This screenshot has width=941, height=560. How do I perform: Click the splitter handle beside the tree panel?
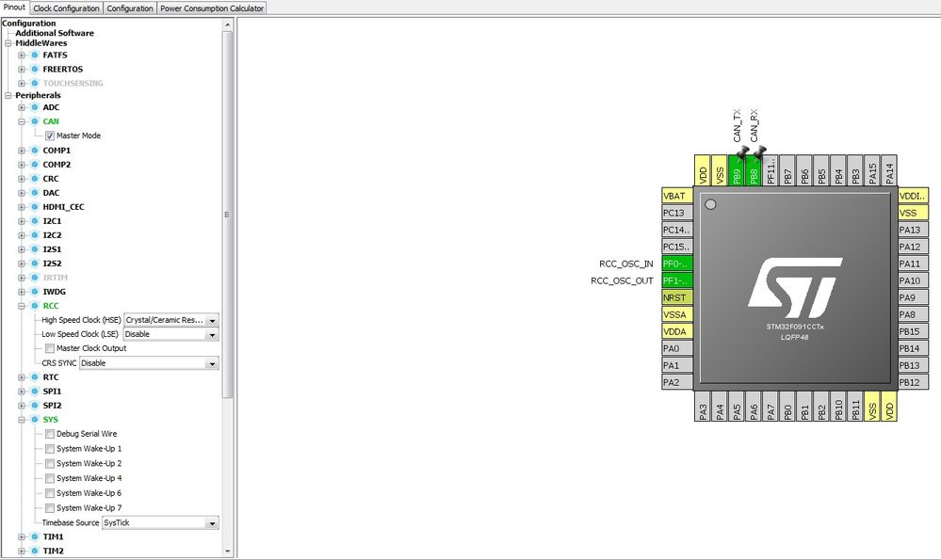click(x=235, y=288)
